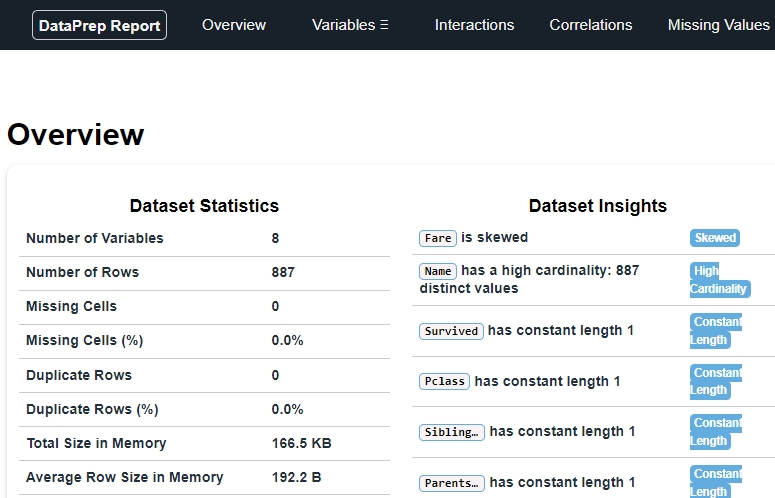Click the Name variable tag
The image size is (775, 498).
(438, 271)
